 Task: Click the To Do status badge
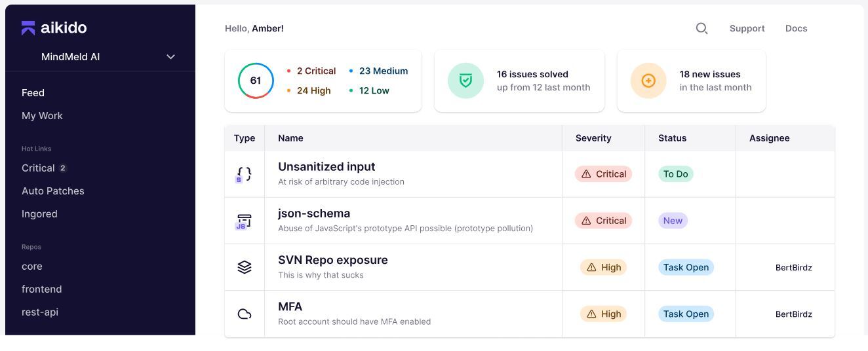(675, 174)
